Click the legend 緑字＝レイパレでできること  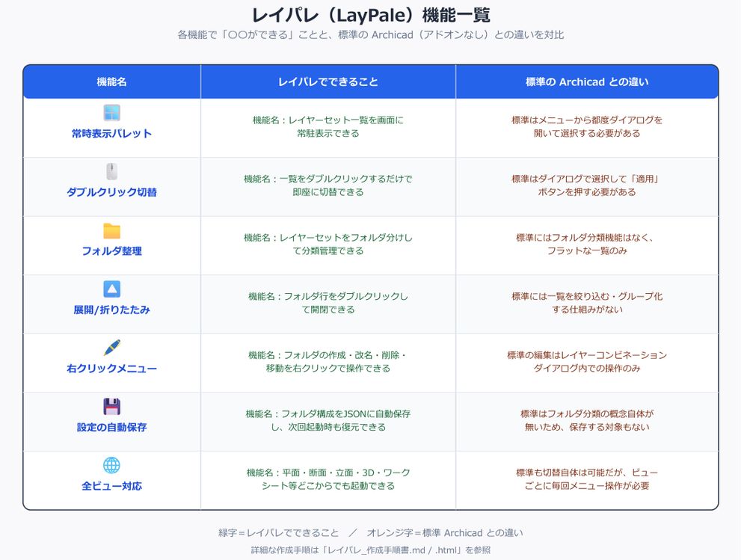pyautogui.click(x=279, y=533)
